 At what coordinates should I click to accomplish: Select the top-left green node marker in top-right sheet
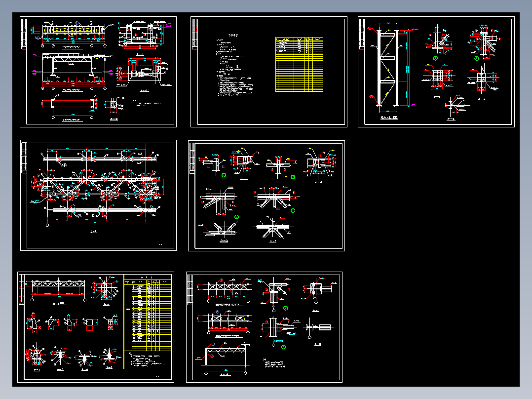[x=436, y=58]
